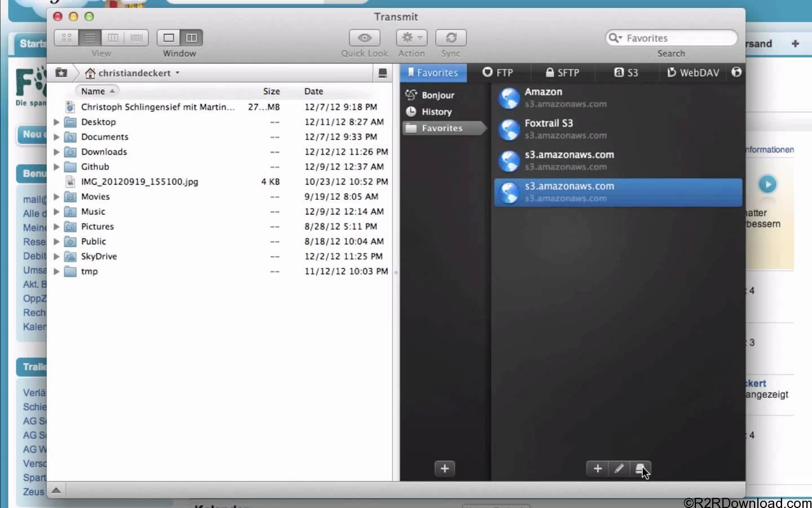Switch to list view mode
812x508 pixels.
coord(90,38)
